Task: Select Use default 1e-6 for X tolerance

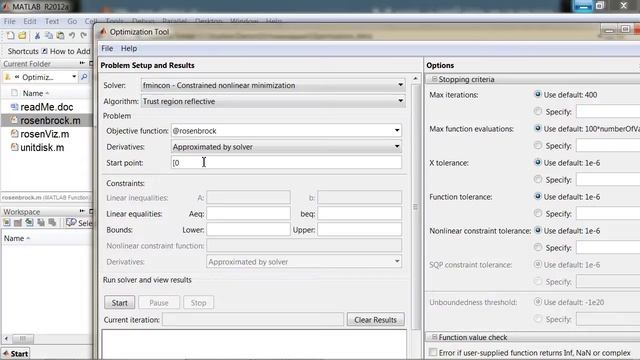Action: click(538, 162)
